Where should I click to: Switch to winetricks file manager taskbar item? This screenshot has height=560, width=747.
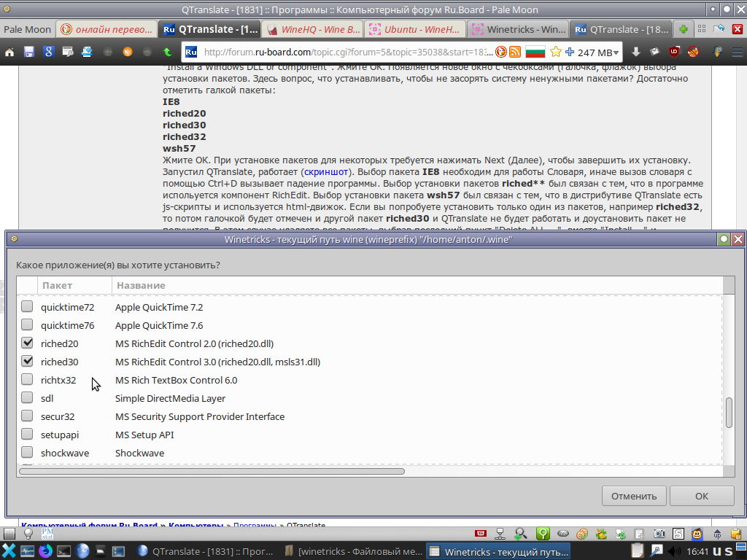point(352,552)
